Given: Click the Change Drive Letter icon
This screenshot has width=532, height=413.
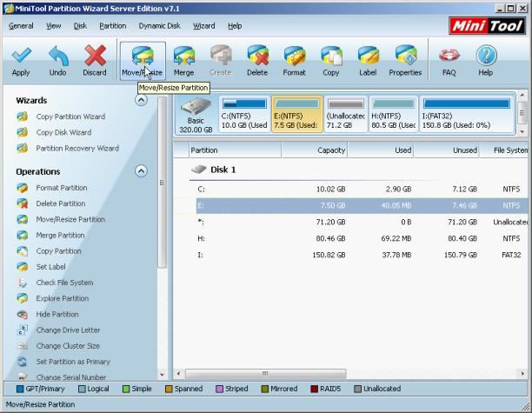Looking at the screenshot, I should (23, 330).
